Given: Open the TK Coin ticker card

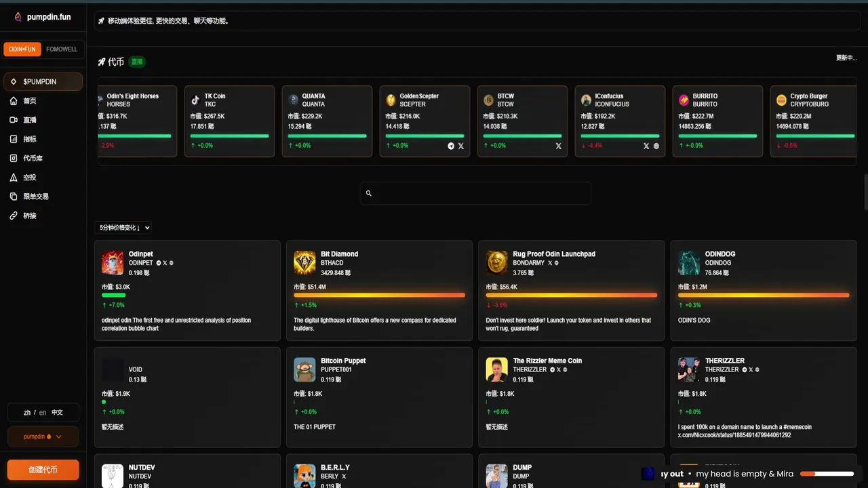Looking at the screenshot, I should (229, 121).
